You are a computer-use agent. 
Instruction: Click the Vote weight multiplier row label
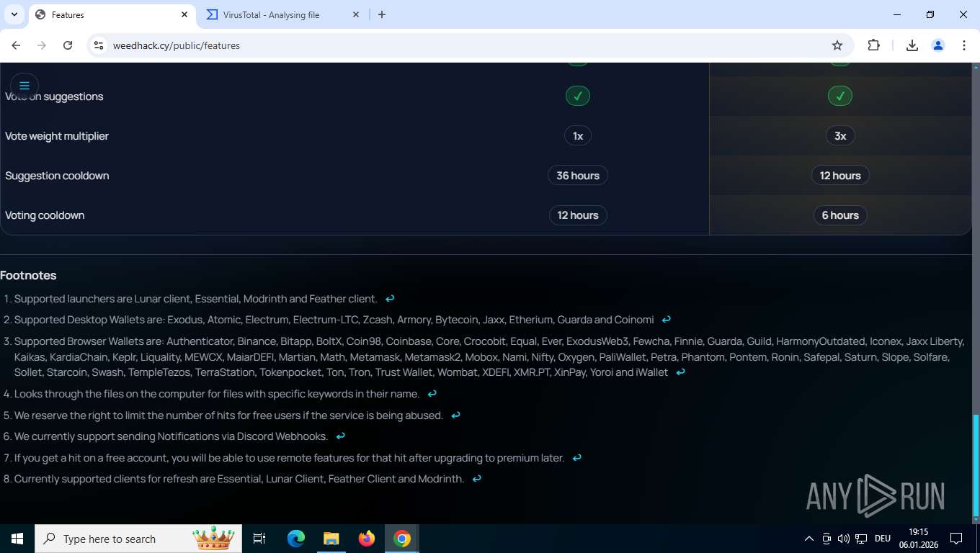pos(57,136)
